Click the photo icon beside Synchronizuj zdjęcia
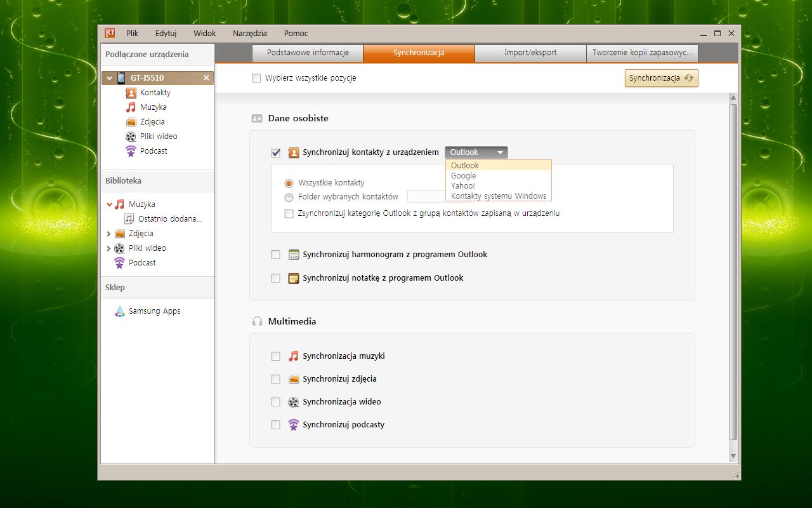 click(x=293, y=379)
